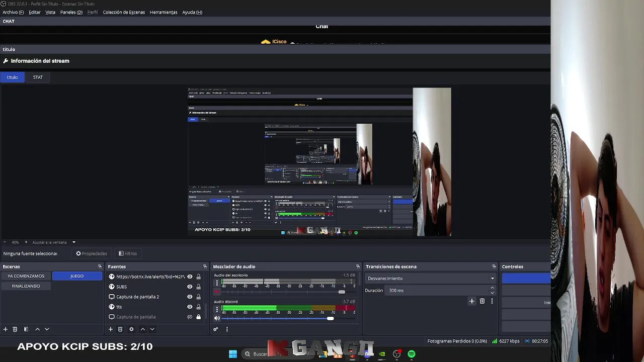Unmute Audio del escritorio
This screenshot has width=644, height=362.
coord(217,292)
